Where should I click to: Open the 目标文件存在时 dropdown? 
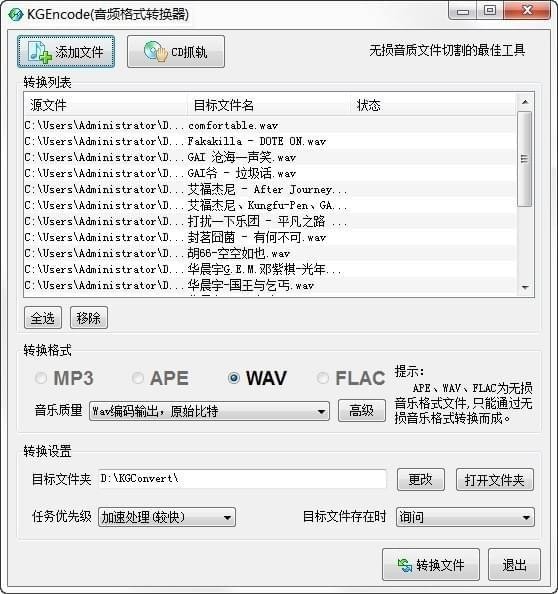point(465,517)
